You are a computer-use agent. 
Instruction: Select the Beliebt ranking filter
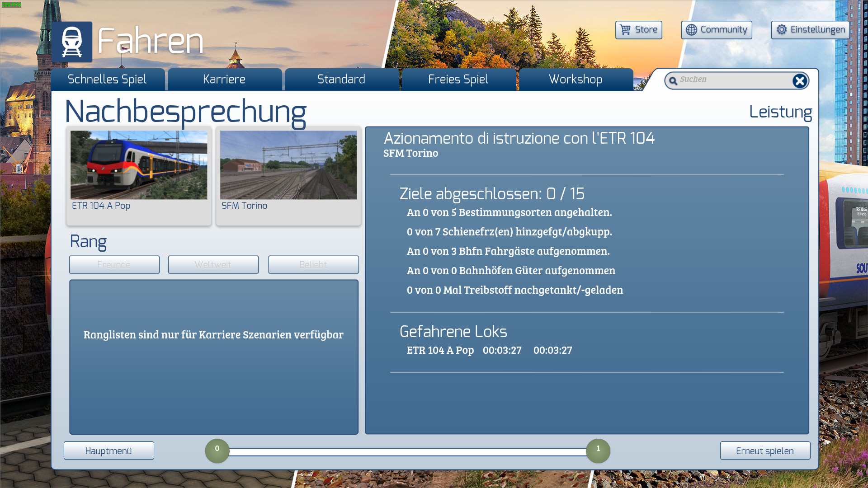coord(313,265)
